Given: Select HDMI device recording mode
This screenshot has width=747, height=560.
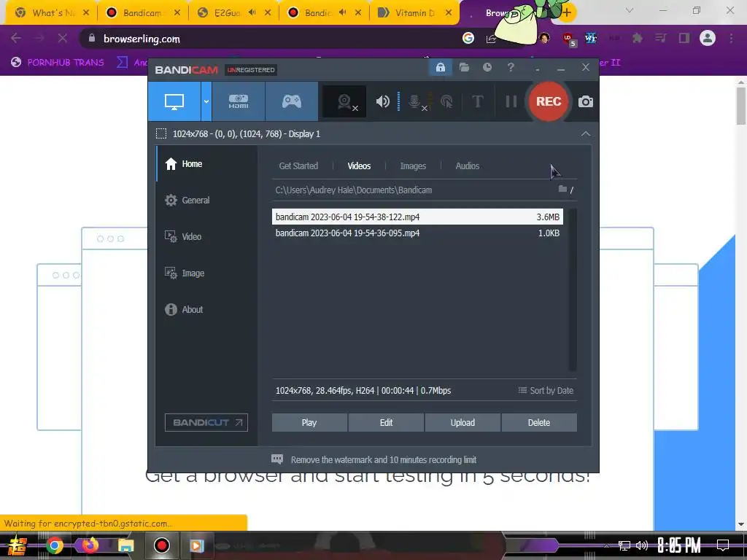Looking at the screenshot, I should pyautogui.click(x=239, y=101).
